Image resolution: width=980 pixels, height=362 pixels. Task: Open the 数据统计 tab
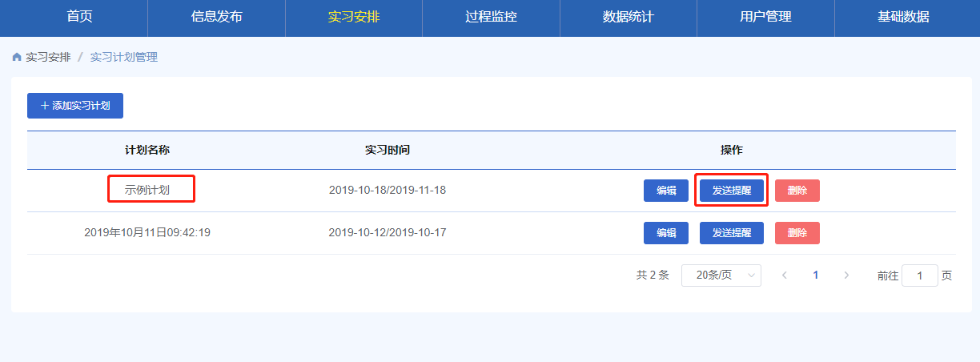pyautogui.click(x=629, y=17)
